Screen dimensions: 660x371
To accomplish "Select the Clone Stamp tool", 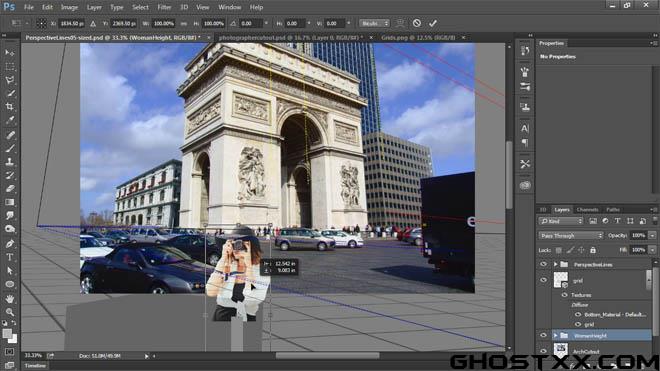I will (10, 162).
